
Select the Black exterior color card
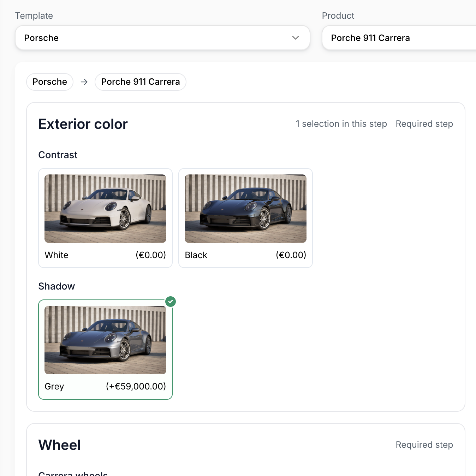pyautogui.click(x=245, y=218)
